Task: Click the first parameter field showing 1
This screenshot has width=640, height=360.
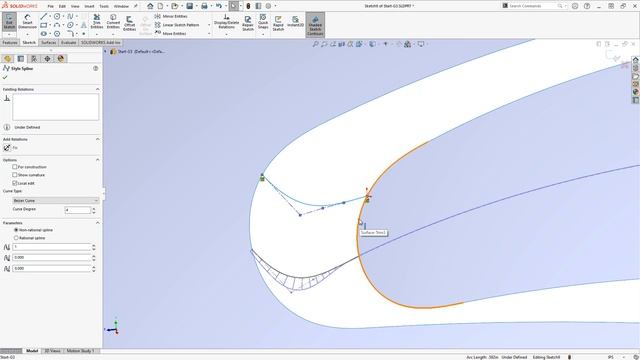Action: pyautogui.click(x=51, y=247)
